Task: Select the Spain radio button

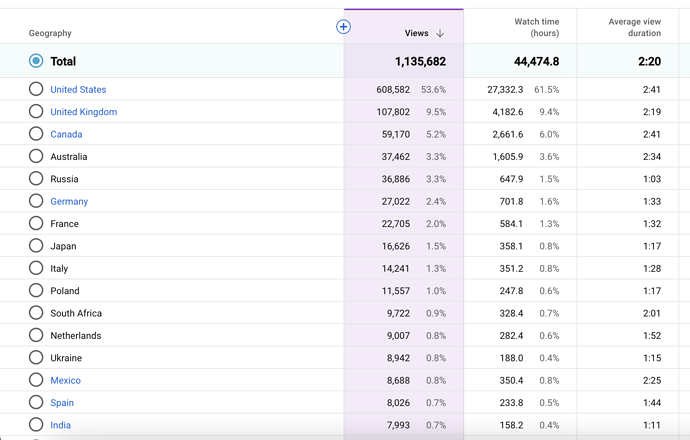Action: point(36,402)
